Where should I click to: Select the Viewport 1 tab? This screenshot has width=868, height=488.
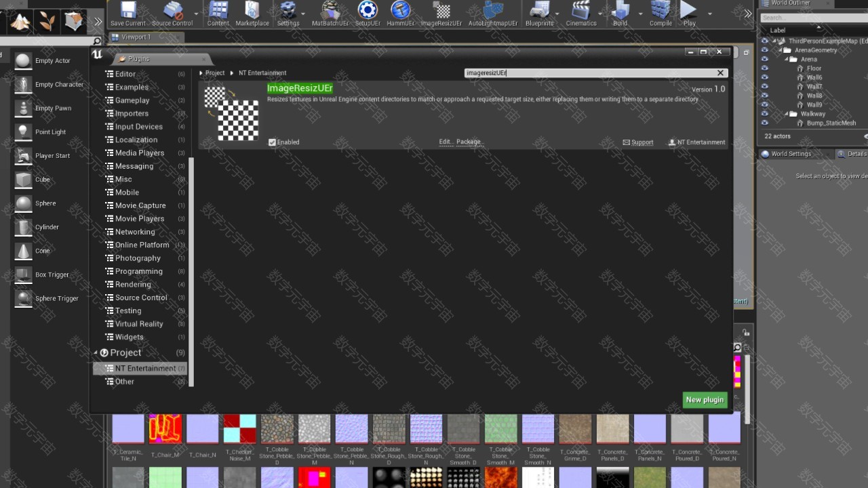click(136, 37)
